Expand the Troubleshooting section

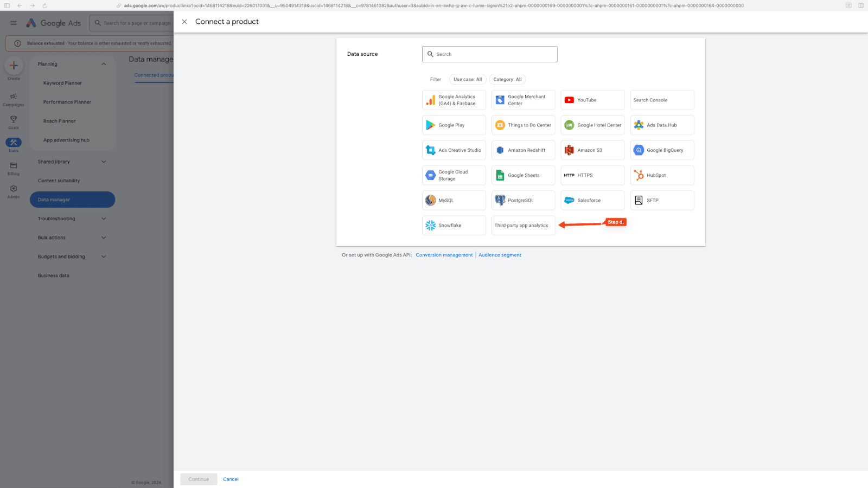[72, 219]
